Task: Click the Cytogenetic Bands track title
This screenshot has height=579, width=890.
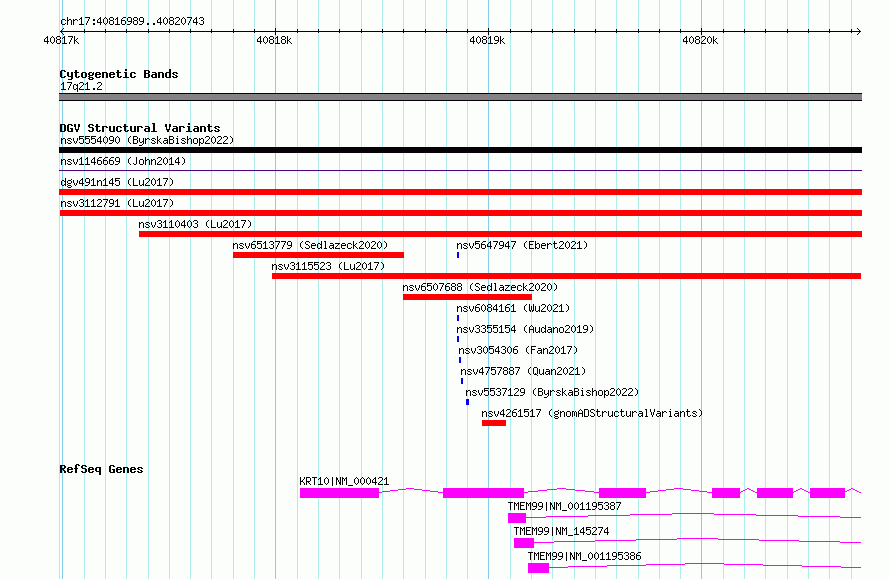Action: pos(119,74)
